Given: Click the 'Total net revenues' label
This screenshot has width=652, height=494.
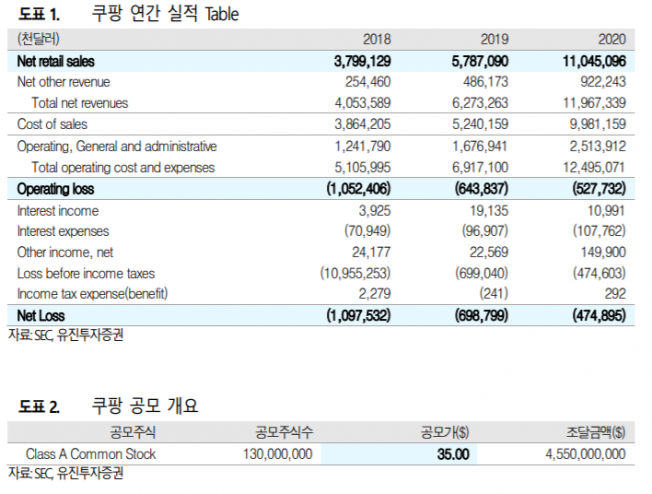Looking at the screenshot, I should pos(80,103).
